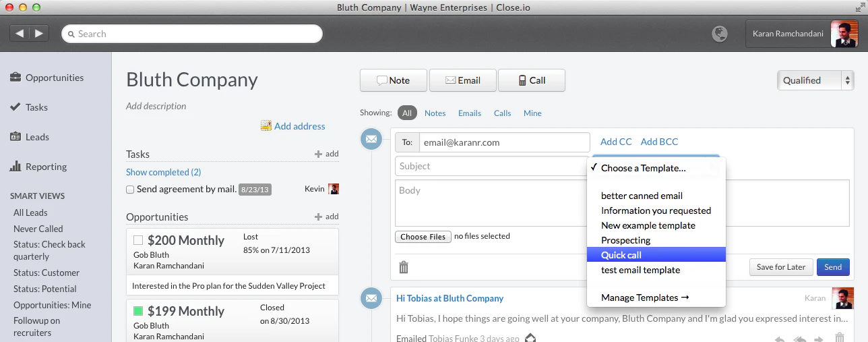Click Add description under Bluth Company

tap(156, 106)
